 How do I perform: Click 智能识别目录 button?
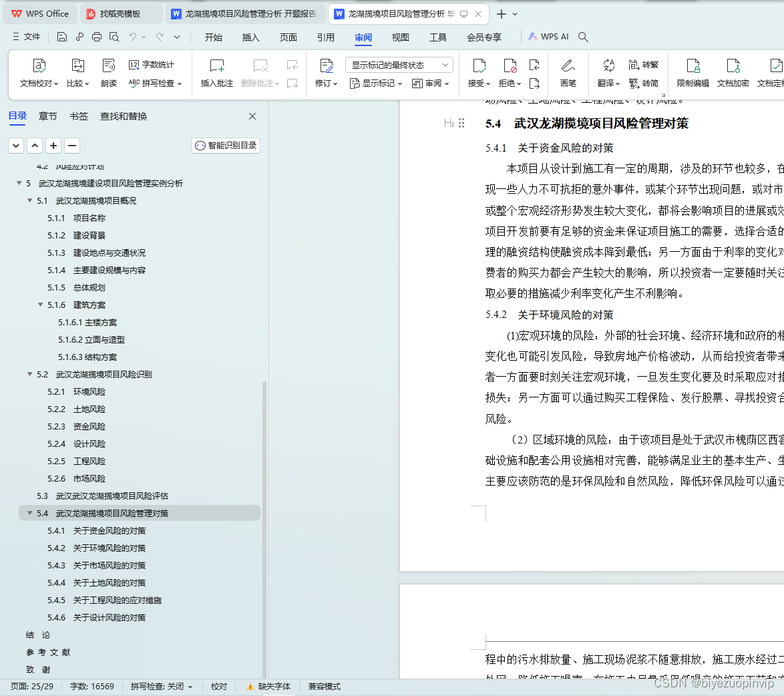point(226,146)
